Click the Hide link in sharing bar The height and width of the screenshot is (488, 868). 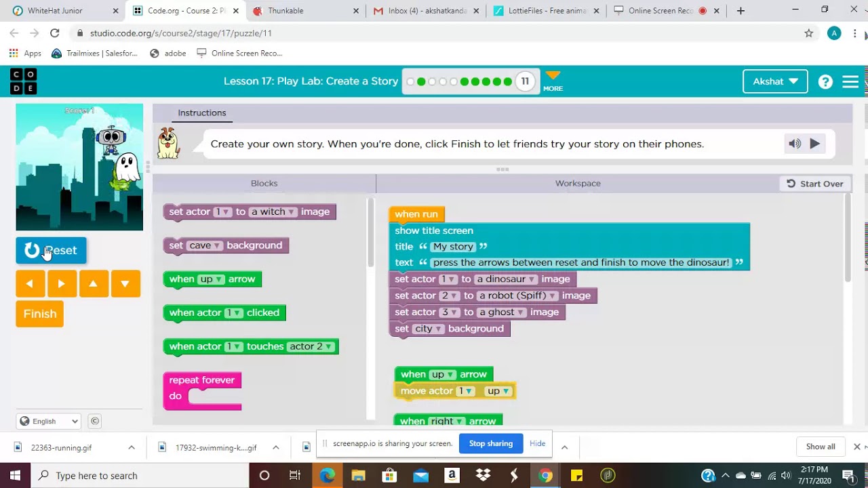click(538, 443)
